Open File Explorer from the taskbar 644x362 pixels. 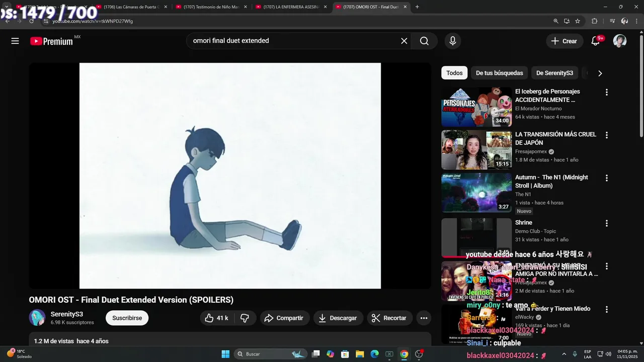[x=360, y=354]
